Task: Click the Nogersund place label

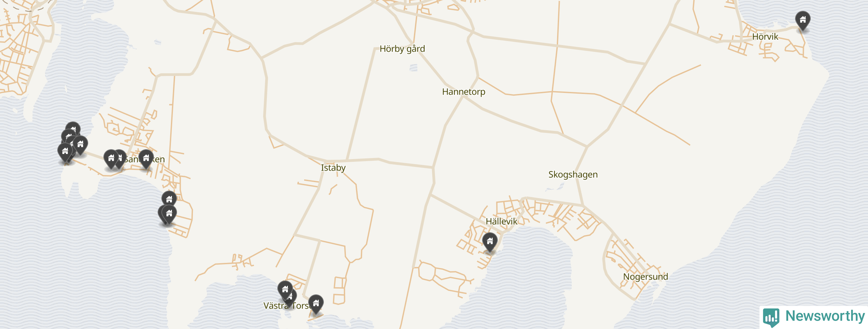Action: click(646, 277)
